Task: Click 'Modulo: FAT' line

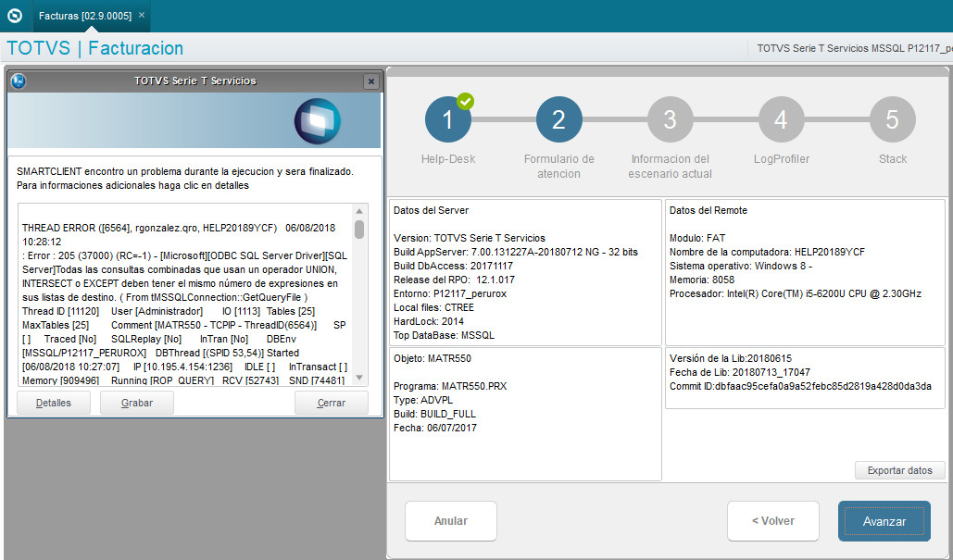Action: (x=697, y=238)
